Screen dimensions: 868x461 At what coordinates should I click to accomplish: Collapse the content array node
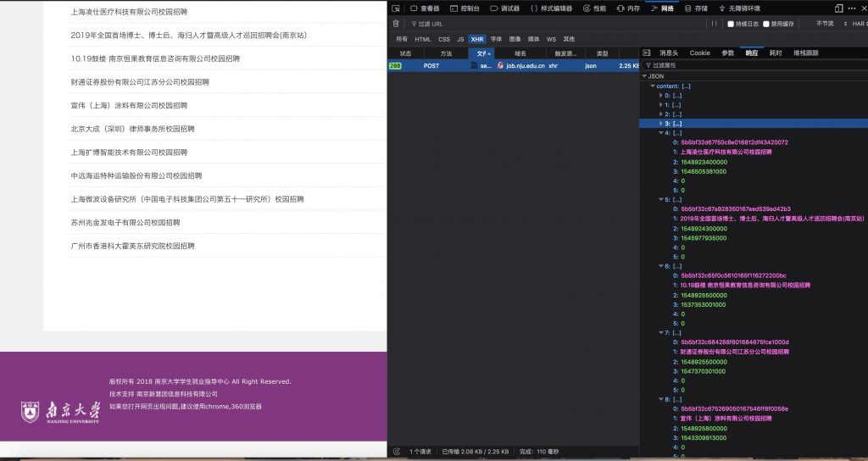coord(653,86)
